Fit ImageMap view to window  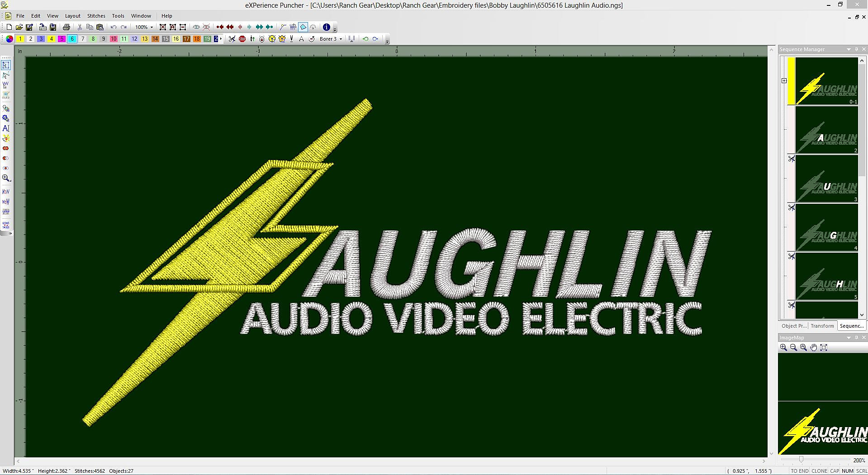click(x=824, y=347)
